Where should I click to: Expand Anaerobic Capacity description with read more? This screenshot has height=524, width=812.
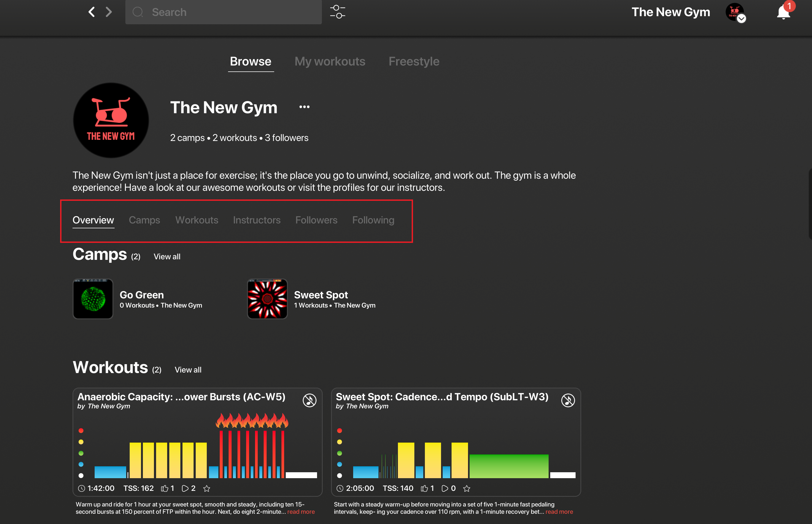coord(301,512)
